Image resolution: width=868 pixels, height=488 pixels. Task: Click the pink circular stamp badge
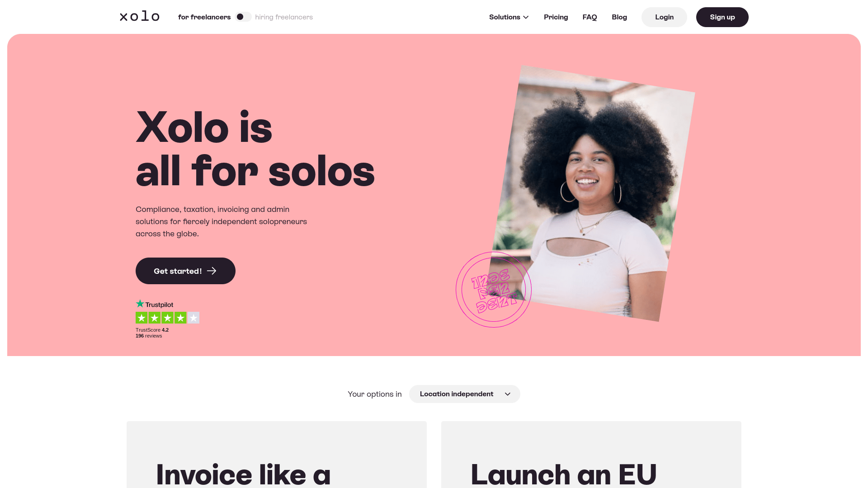493,290
